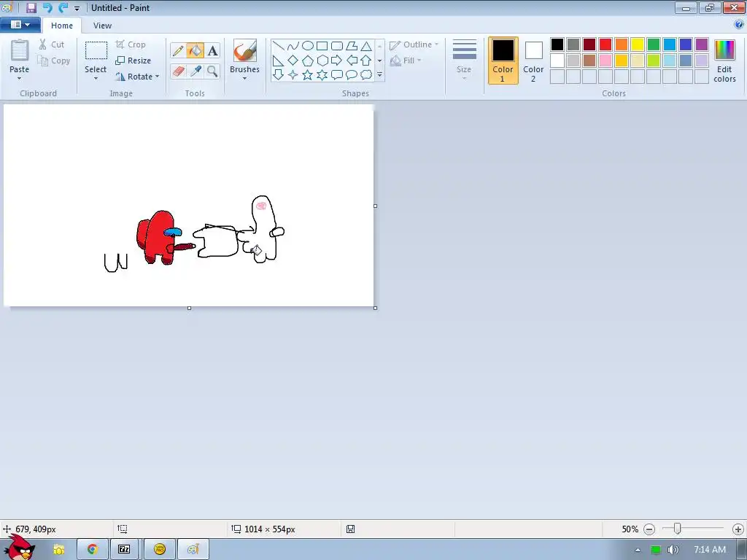747x560 pixels.
Task: Choose the Four-point star shape
Action: point(293,75)
